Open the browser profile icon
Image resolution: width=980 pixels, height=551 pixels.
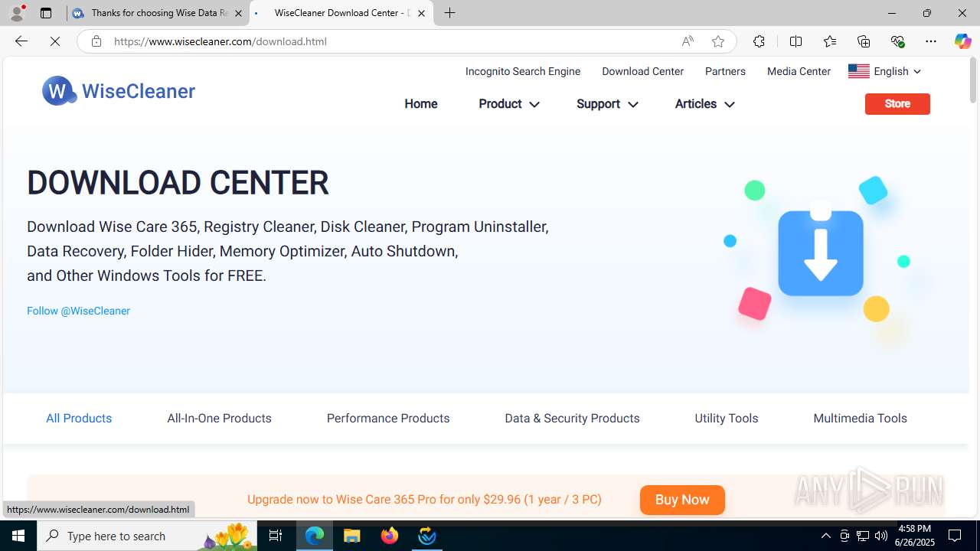pyautogui.click(x=17, y=13)
